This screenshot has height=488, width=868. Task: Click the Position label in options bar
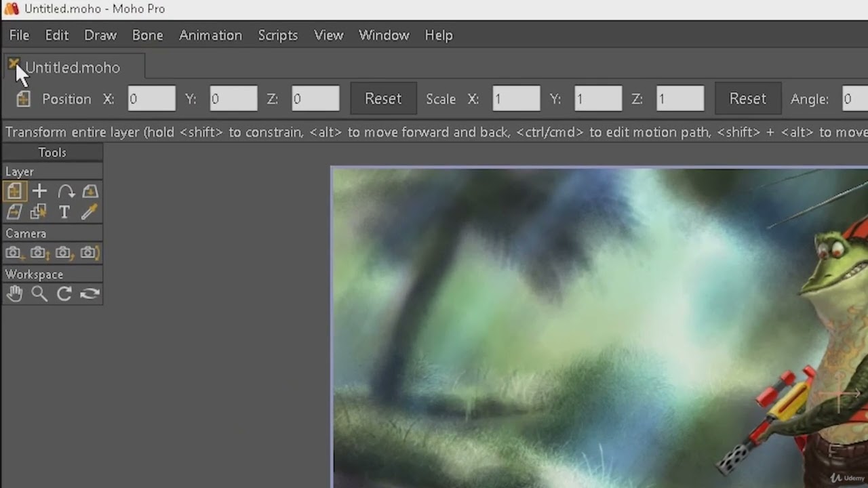[66, 99]
